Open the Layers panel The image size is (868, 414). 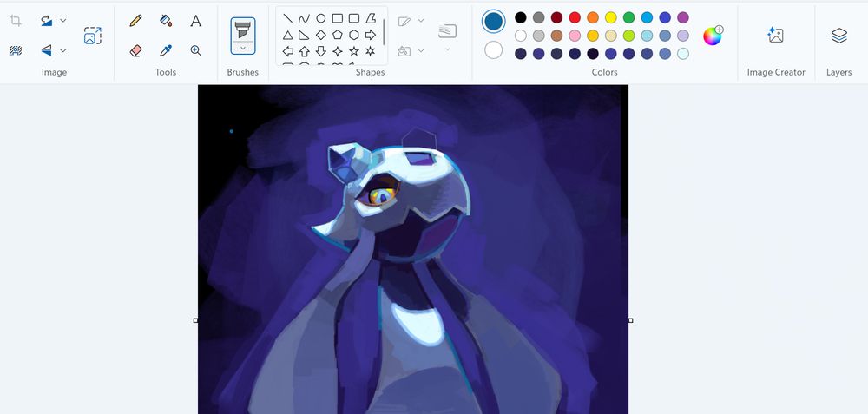click(839, 36)
